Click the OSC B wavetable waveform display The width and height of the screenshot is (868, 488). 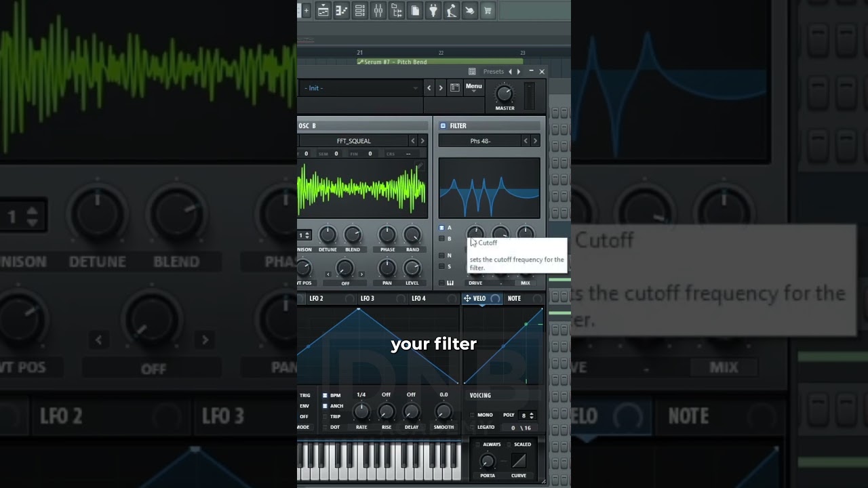[361, 188]
